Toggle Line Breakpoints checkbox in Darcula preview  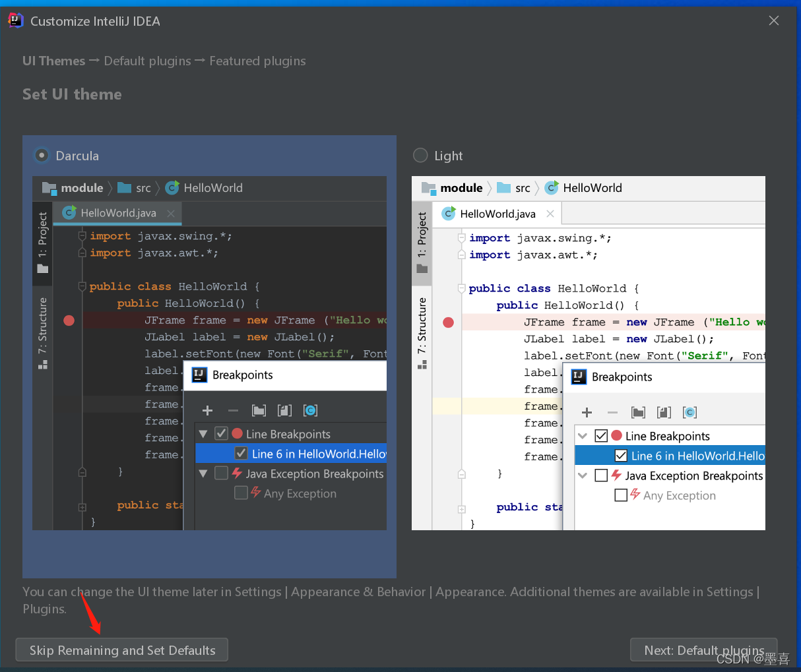coord(222,433)
